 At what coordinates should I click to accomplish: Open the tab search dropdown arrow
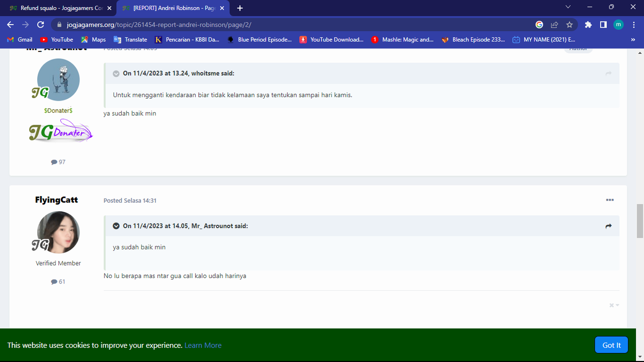click(568, 7)
